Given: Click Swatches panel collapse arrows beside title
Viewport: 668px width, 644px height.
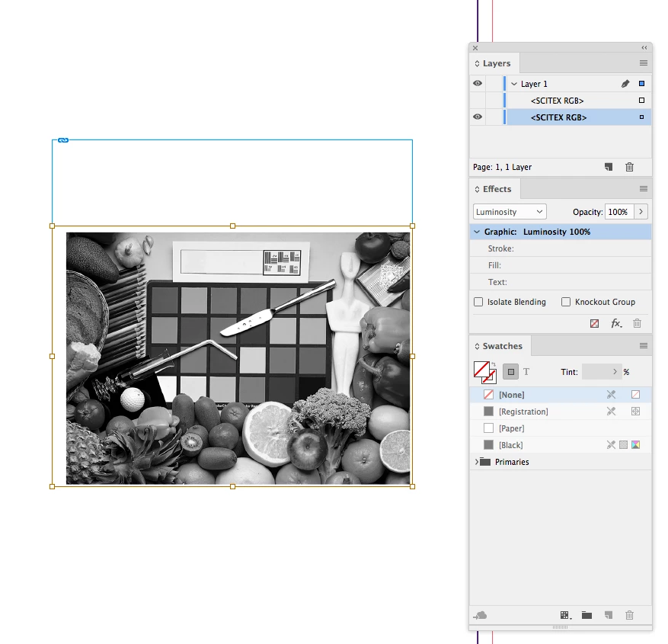Looking at the screenshot, I should pos(477,346).
